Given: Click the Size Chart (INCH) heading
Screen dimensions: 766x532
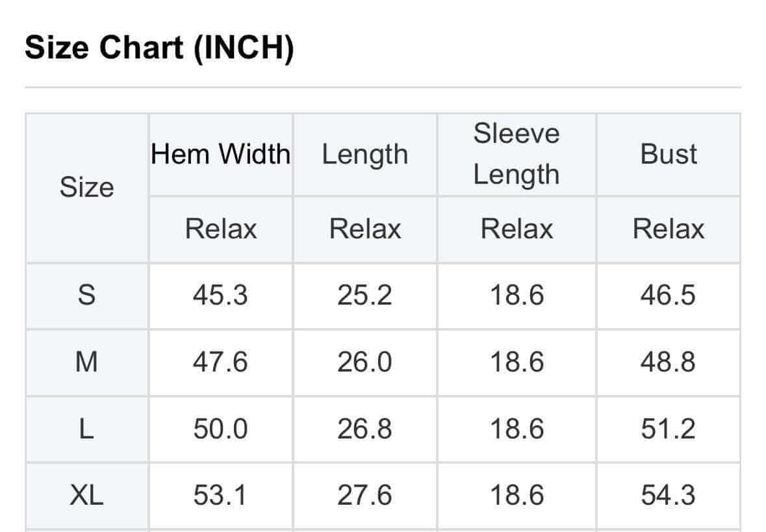Looking at the screenshot, I should 159,48.
